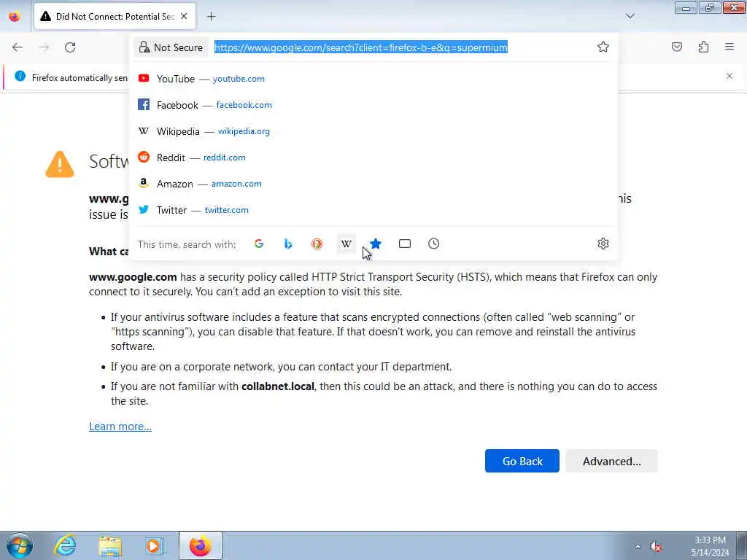Open the Extensions puzzle icon
Screen dimensions: 747x560
703,47
